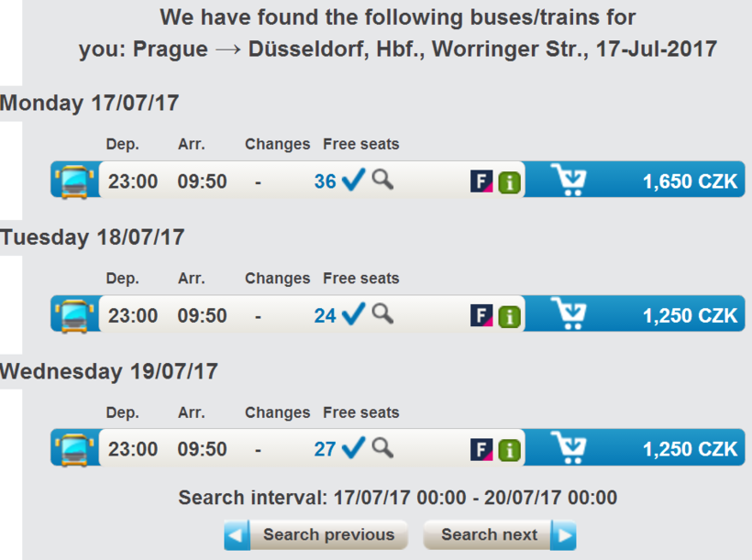Click the F tariff icon on Wednesday's row

[481, 449]
